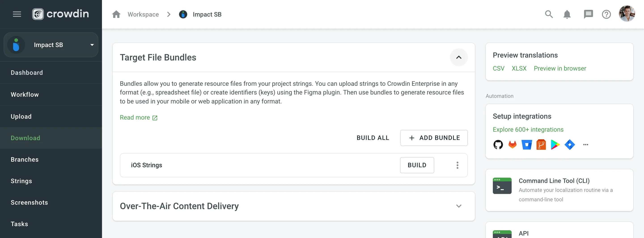Open the user profile avatar
The image size is (644, 238).
tap(627, 14)
